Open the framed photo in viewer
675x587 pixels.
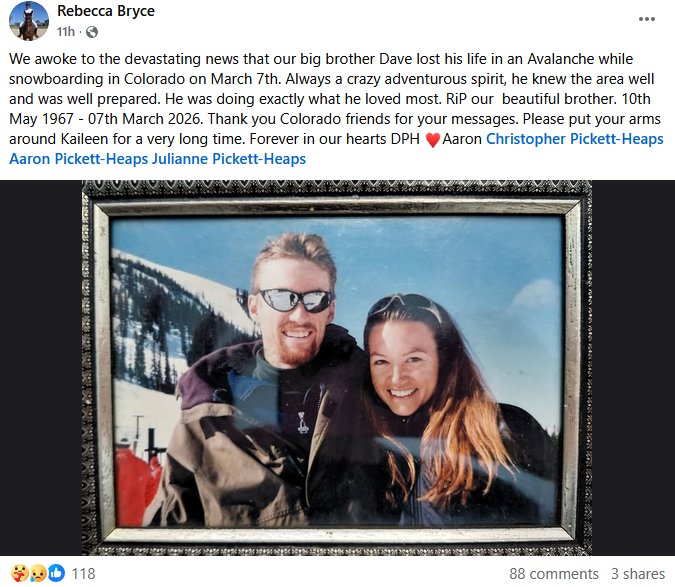tap(337, 368)
